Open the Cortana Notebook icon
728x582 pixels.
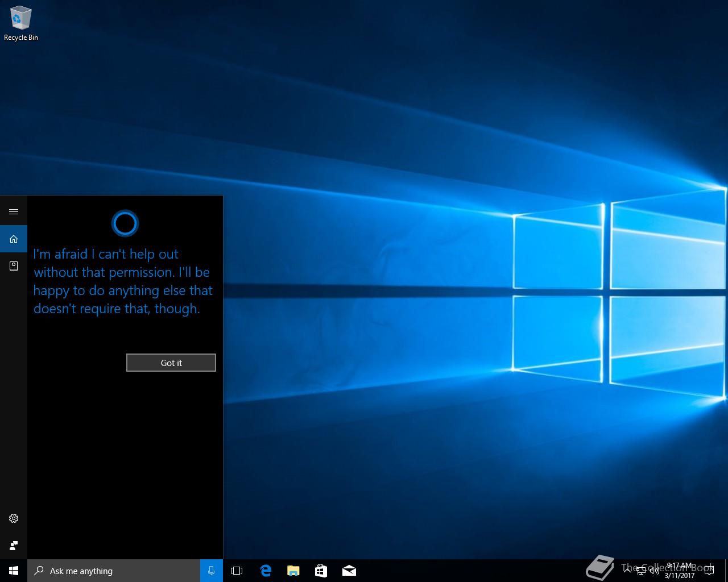[x=14, y=266]
